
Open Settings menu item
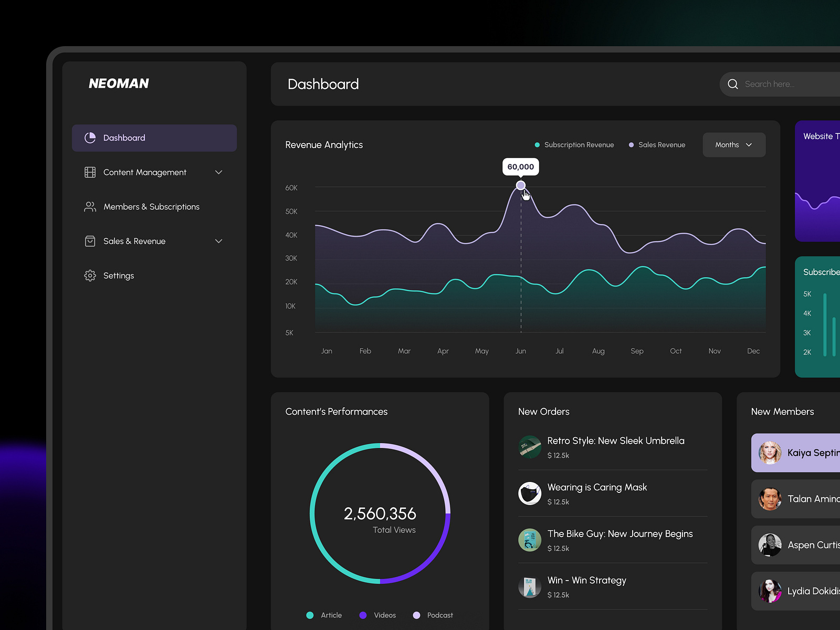(x=154, y=276)
